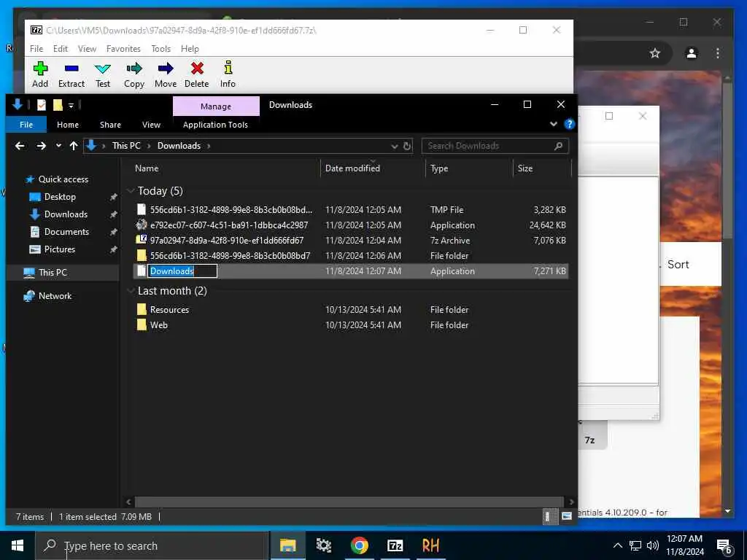747x560 pixels.
Task: Switch to large icons view layout
Action: click(566, 517)
